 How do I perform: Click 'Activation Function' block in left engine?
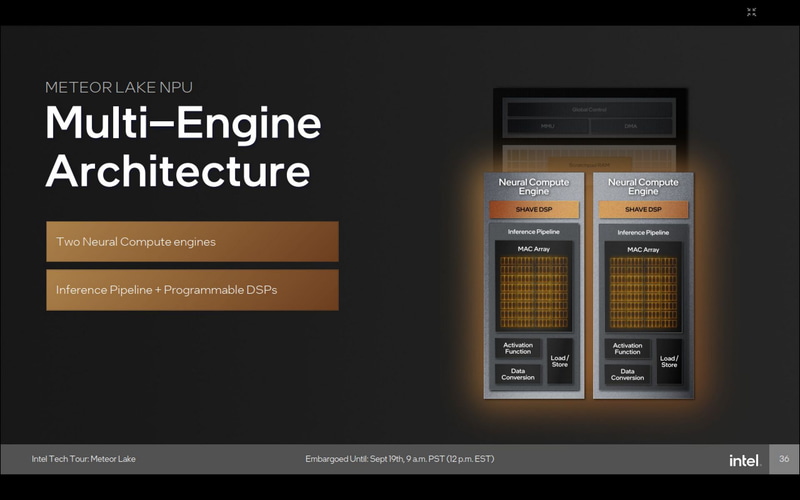click(x=518, y=348)
